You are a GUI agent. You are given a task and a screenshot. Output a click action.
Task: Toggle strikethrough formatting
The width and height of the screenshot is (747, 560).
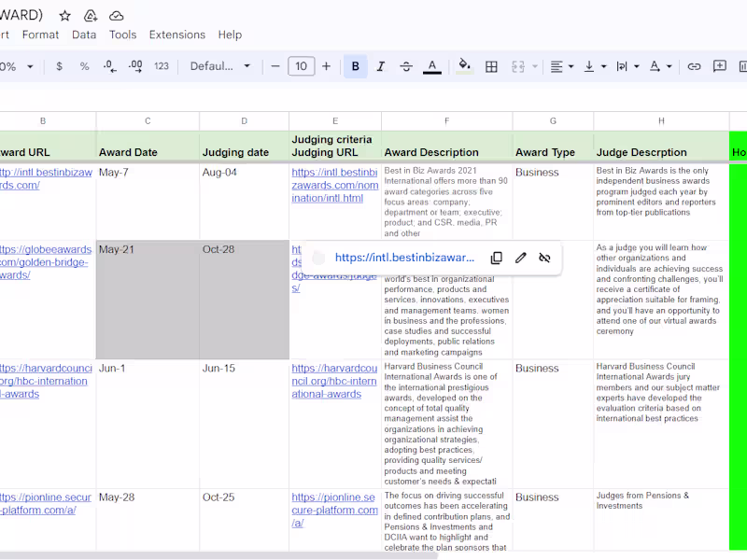tap(405, 66)
